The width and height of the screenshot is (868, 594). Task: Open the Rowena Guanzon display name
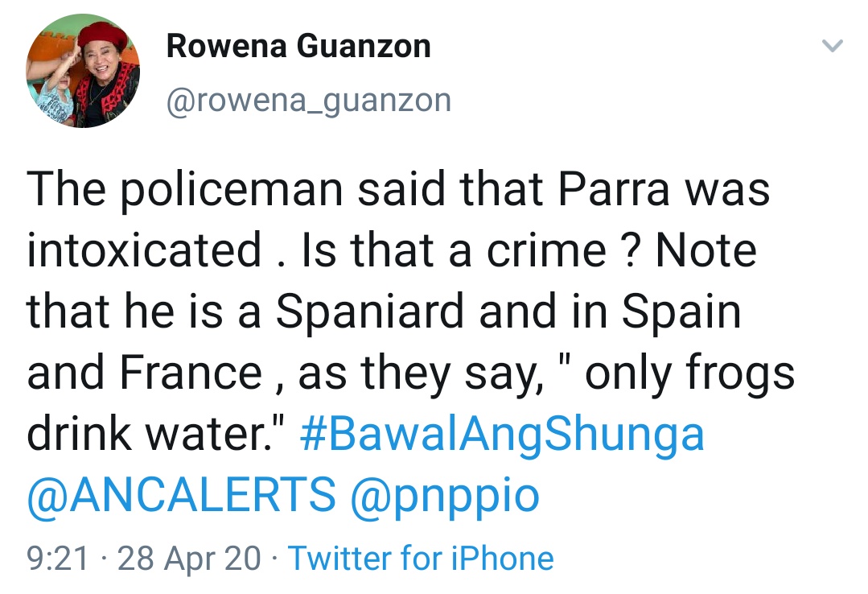pyautogui.click(x=298, y=47)
